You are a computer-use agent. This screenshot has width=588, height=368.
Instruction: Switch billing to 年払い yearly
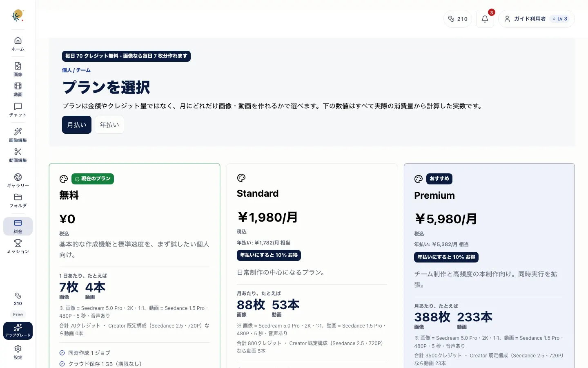pos(109,125)
